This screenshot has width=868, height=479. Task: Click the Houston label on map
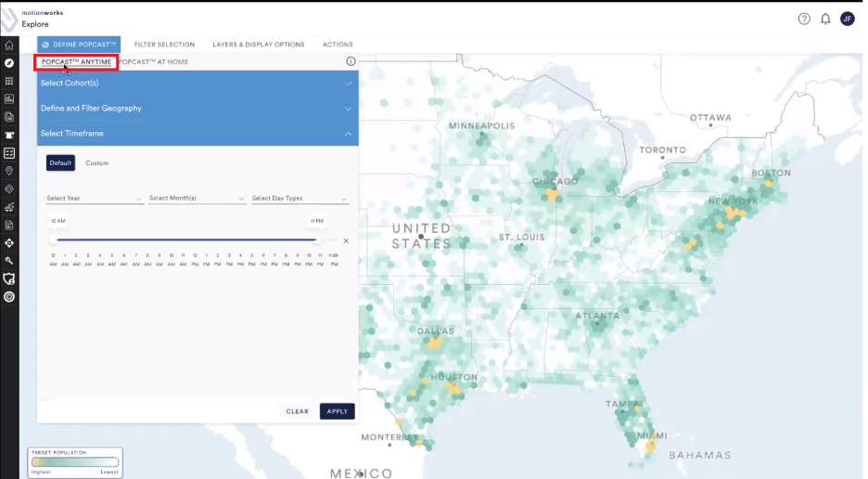pos(453,377)
